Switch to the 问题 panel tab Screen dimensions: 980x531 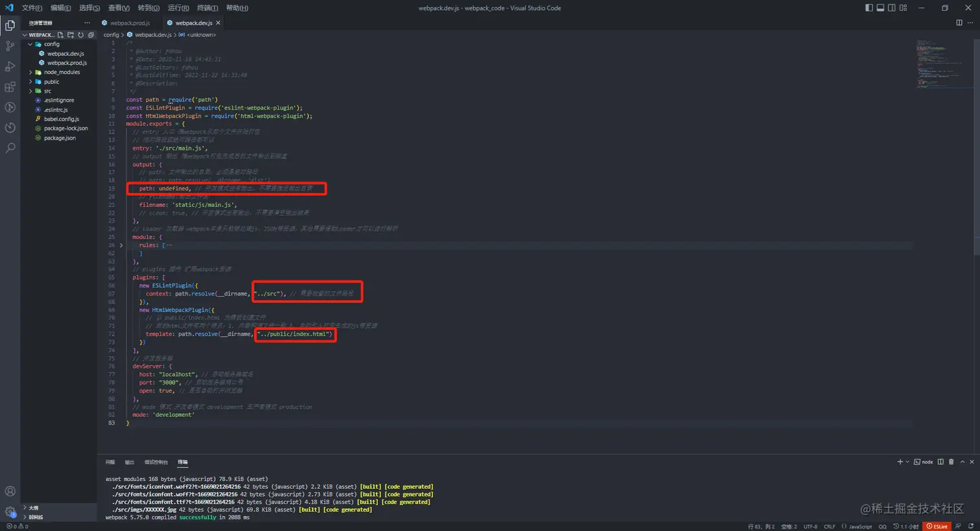coord(110,462)
